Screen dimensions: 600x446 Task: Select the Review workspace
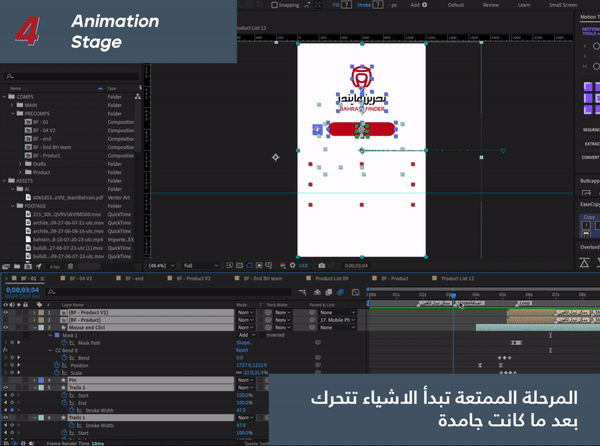tap(491, 5)
